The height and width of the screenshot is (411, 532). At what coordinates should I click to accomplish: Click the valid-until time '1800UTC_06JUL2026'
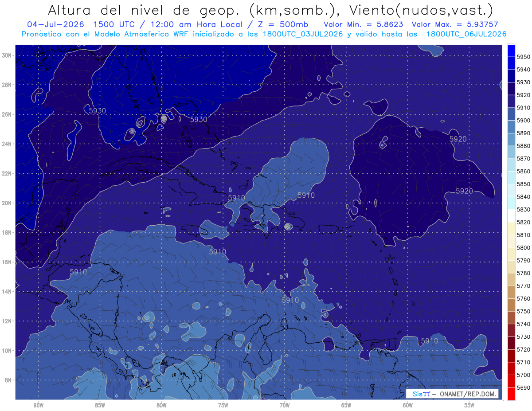click(466, 34)
